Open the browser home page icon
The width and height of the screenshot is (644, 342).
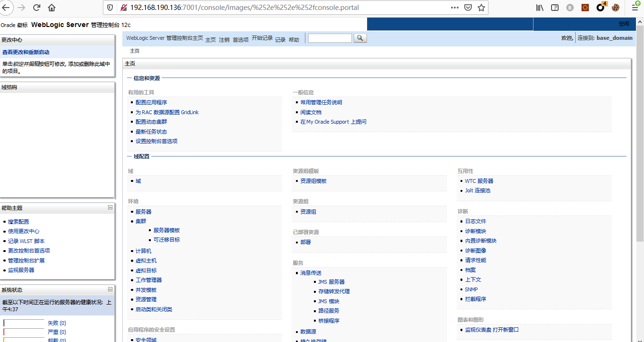52,8
